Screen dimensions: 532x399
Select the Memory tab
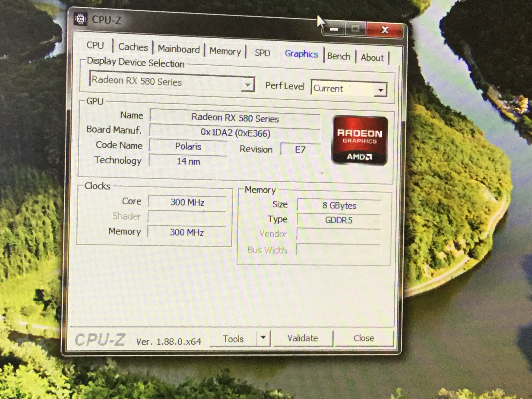tap(225, 51)
